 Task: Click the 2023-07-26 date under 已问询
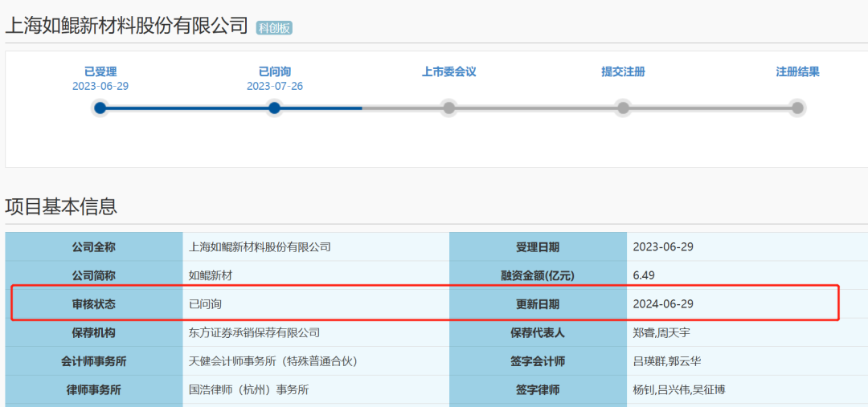275,86
